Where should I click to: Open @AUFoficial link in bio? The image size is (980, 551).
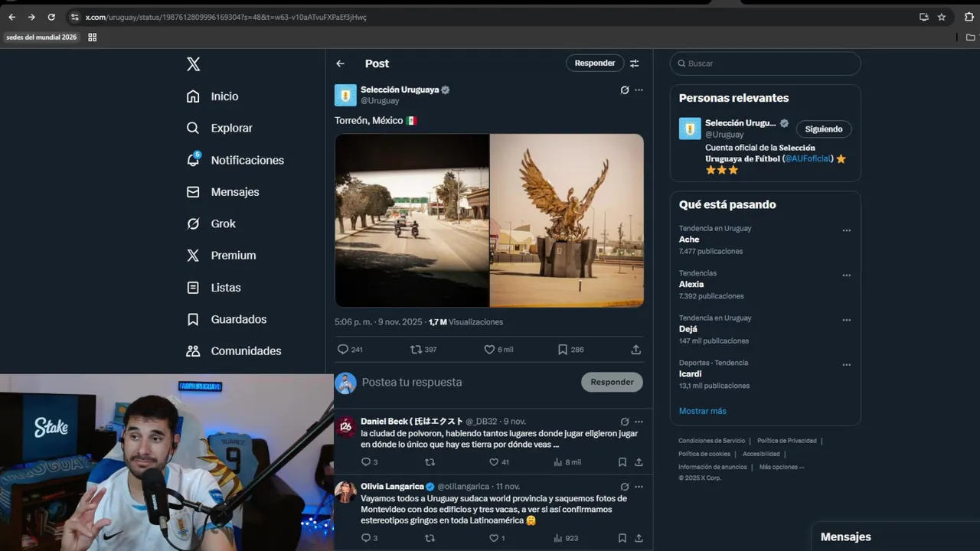808,158
